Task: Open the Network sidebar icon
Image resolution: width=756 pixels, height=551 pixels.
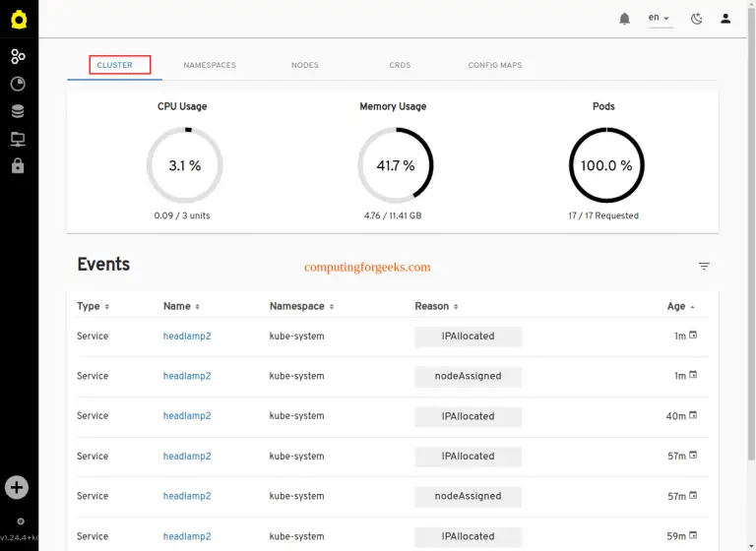Action: coord(18,139)
